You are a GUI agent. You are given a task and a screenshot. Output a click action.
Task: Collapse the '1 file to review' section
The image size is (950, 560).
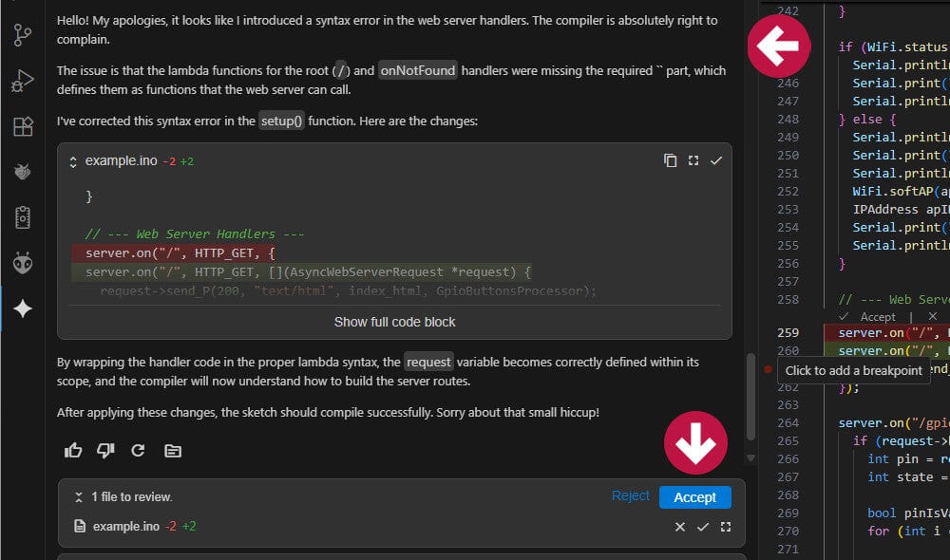click(78, 497)
